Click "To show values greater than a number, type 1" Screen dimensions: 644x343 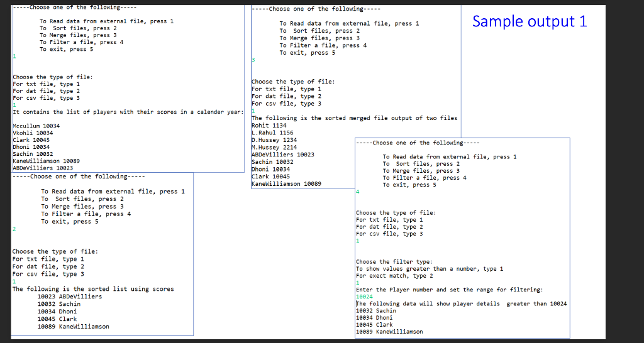[x=430, y=269]
